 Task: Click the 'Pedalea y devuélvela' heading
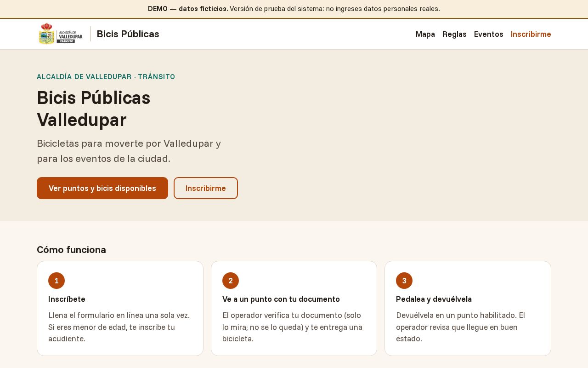tap(434, 299)
